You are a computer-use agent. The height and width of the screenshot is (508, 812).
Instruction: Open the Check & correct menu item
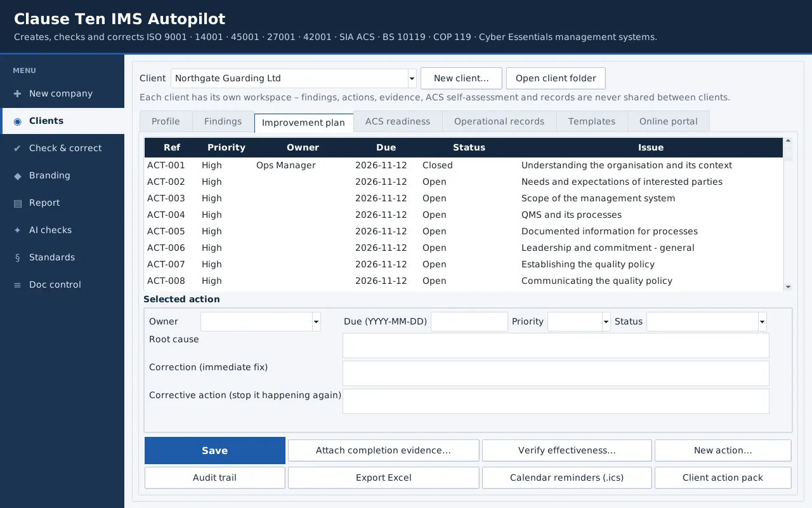[62, 148]
